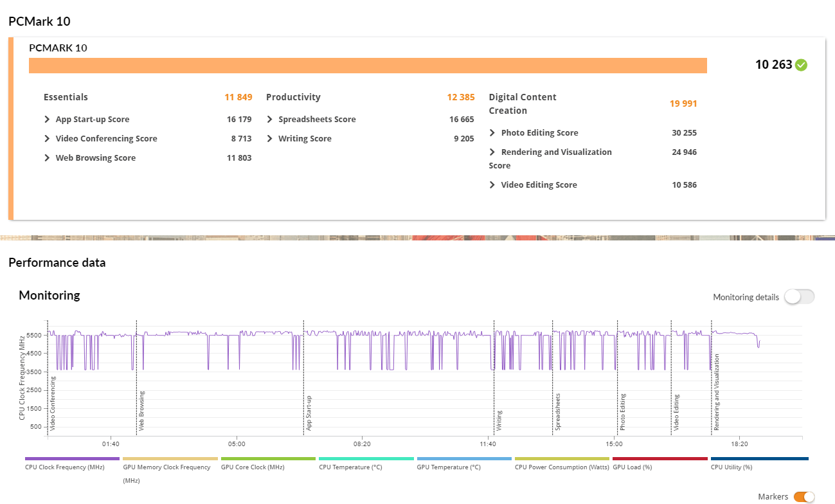Click the Video Conferencing value 8 713
This screenshot has height=504, width=835.
pyautogui.click(x=241, y=139)
